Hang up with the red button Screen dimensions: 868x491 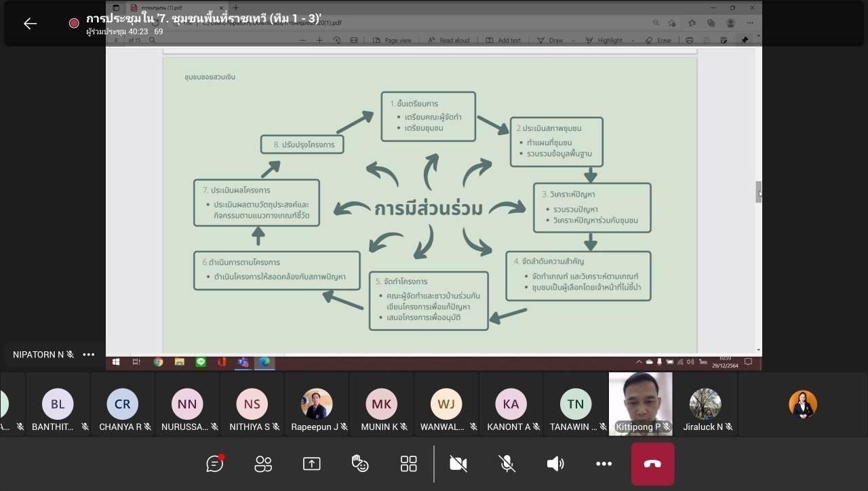(x=652, y=464)
